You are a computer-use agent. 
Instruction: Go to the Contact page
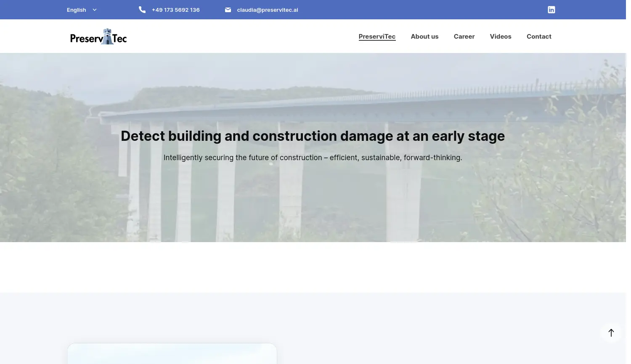click(539, 36)
